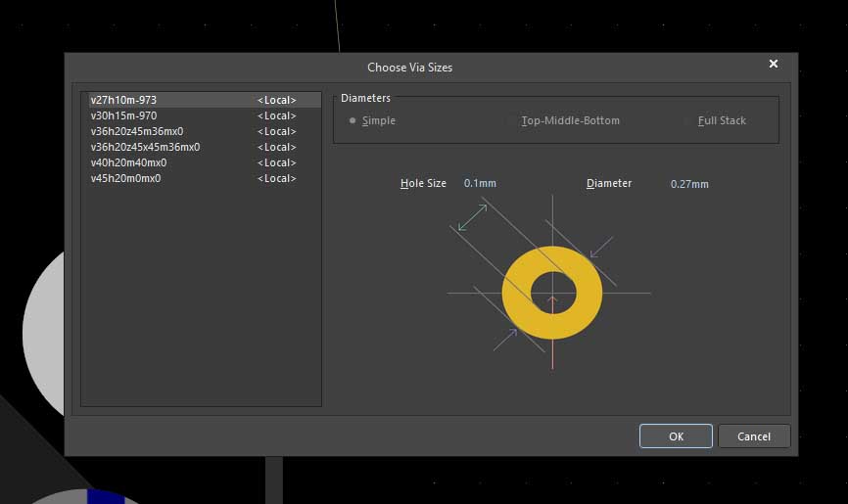Click the Choose Via Sizes title bar
Viewport: 848px width, 504px height.
409,68
